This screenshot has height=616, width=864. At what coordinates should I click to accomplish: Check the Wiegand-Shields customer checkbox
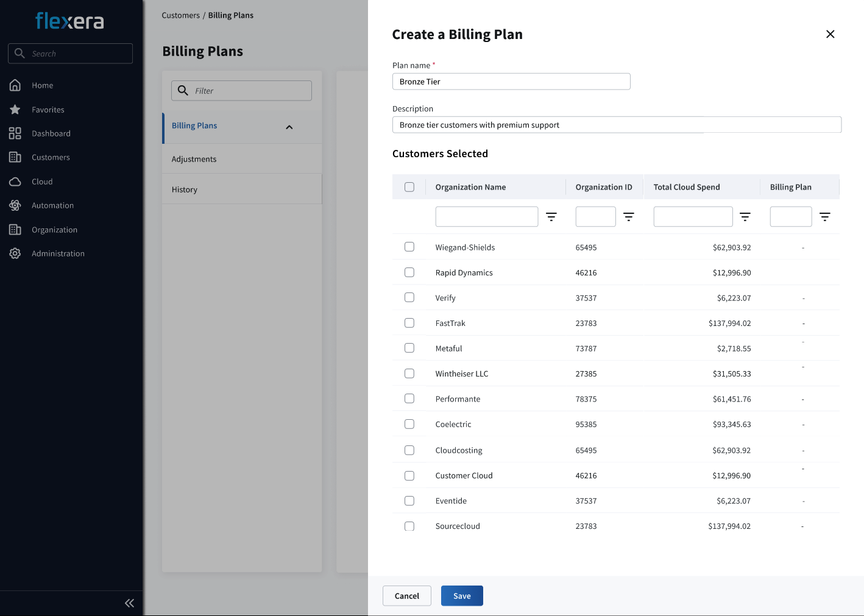(x=409, y=247)
